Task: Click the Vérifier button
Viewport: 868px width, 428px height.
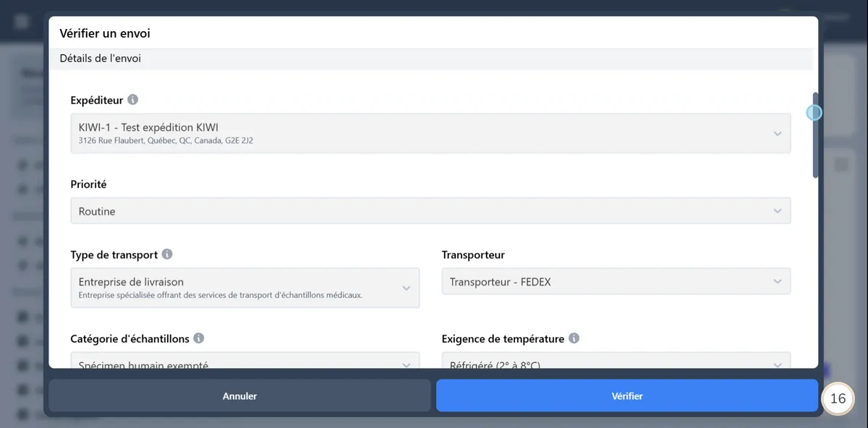Action: [627, 395]
